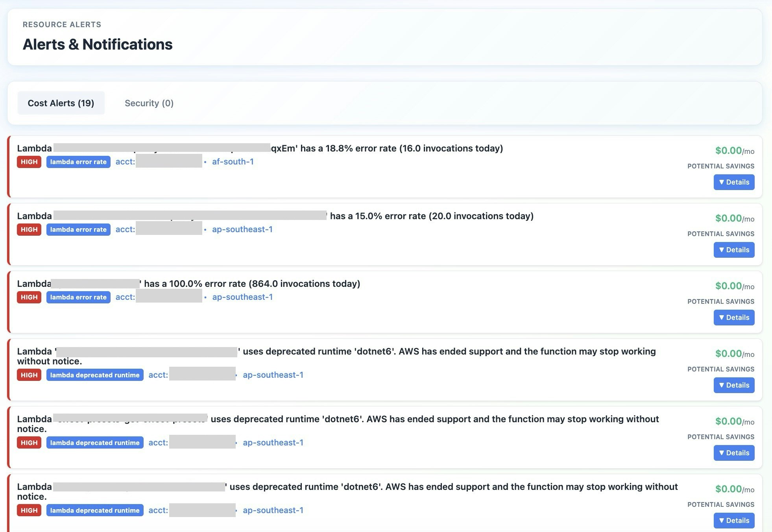Select the Cost Alerts (19) tab
The width and height of the screenshot is (772, 532).
(61, 103)
